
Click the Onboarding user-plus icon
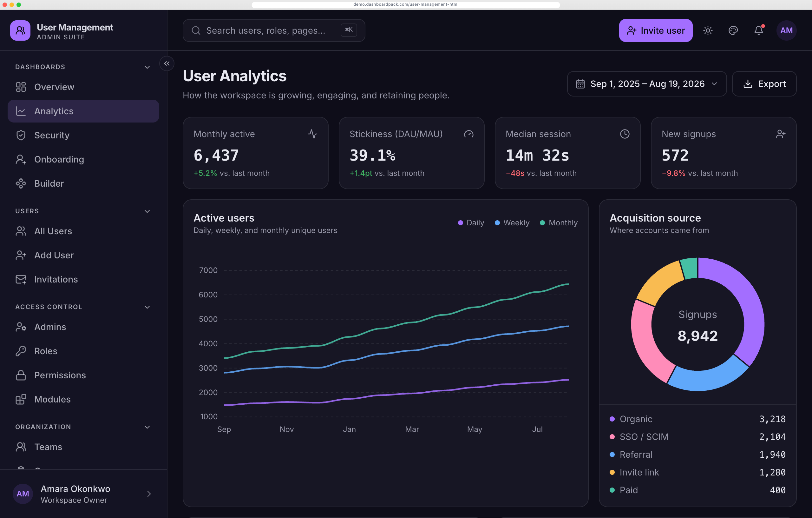[x=21, y=159]
